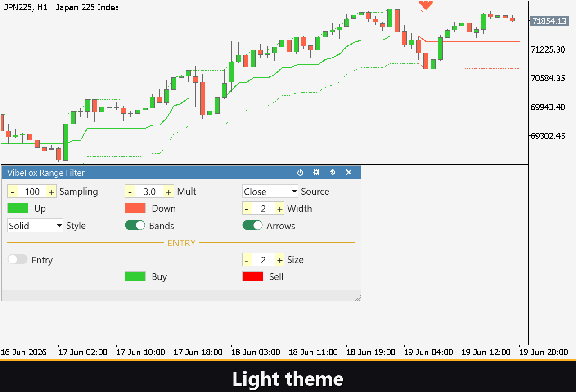This screenshot has height=392, width=576.
Task: Click the 69302.45 price axis label
Action: click(x=548, y=136)
